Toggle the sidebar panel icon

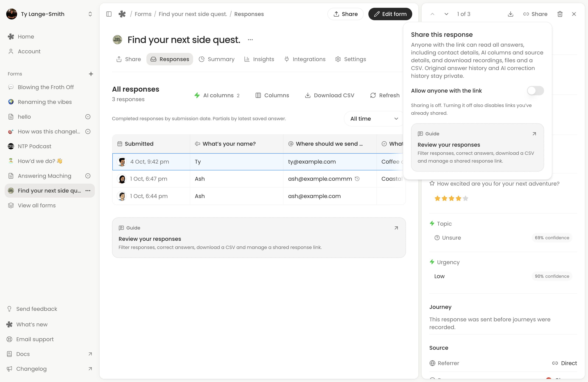click(x=109, y=14)
